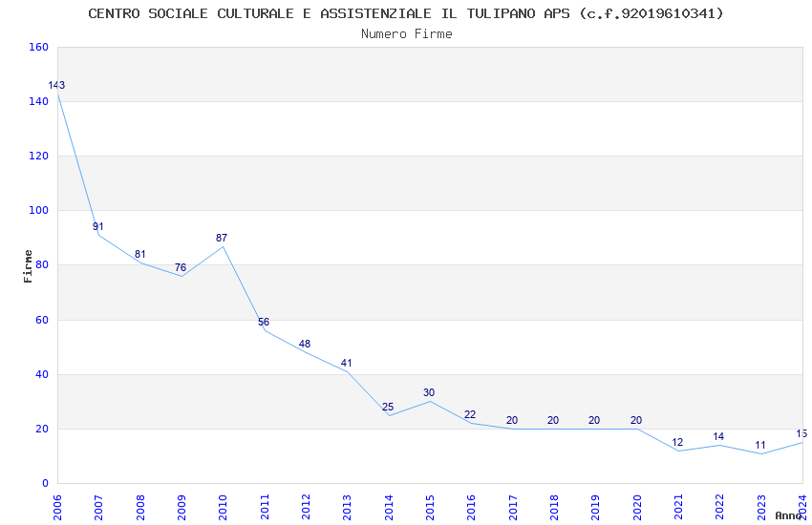Click the y-axis tick label 100
The image size is (812, 525).
click(39, 211)
